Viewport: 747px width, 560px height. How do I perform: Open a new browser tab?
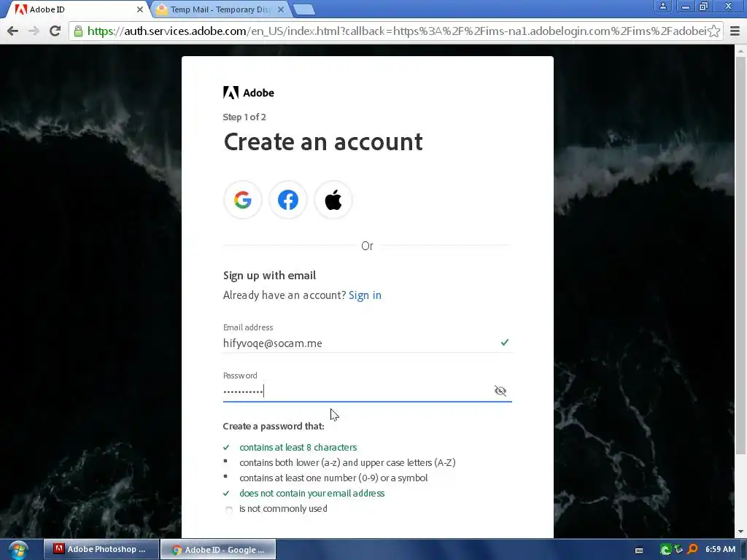tap(303, 9)
